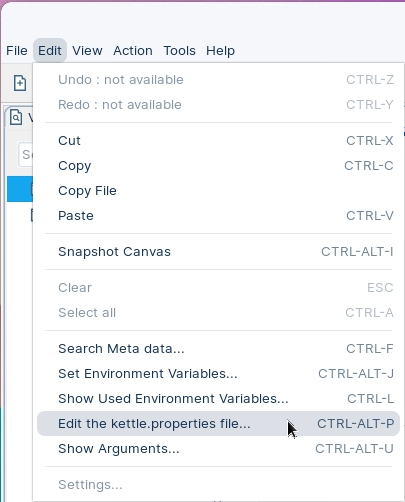The width and height of the screenshot is (405, 502).
Task: Choose Cut from the Edit menu
Action: 218,141
